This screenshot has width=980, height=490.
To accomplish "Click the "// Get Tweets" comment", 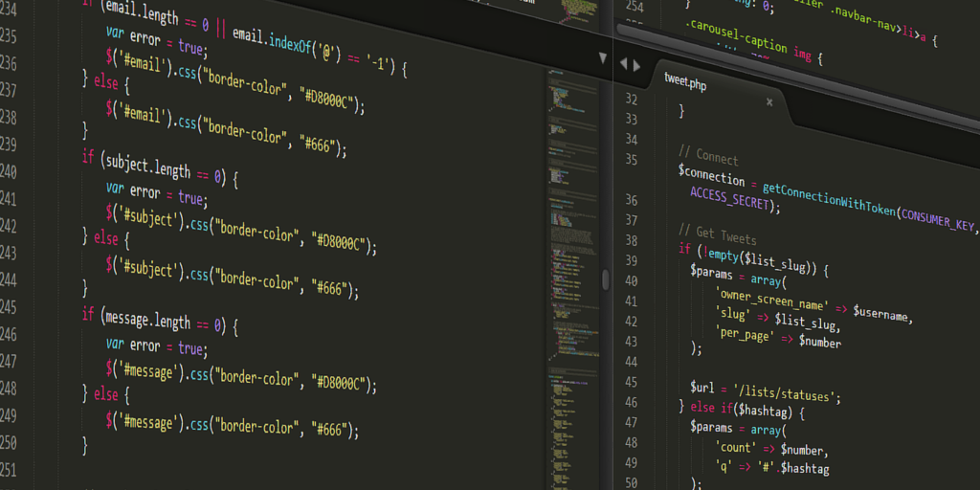I will click(718, 234).
